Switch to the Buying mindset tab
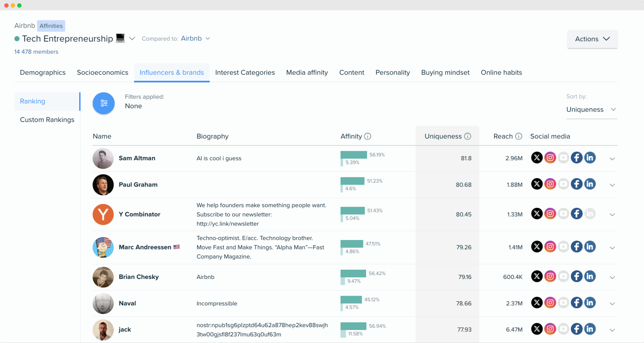 (x=445, y=72)
